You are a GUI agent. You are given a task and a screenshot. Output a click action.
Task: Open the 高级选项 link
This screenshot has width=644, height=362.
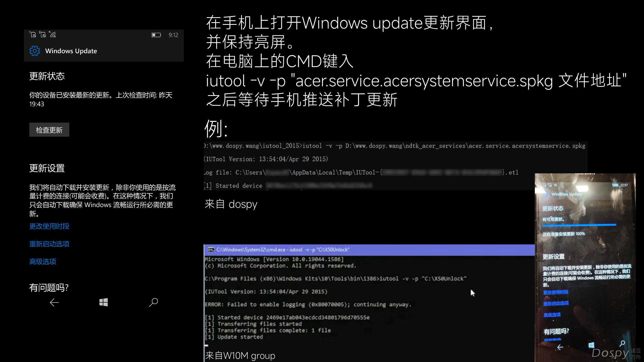[x=43, y=262]
